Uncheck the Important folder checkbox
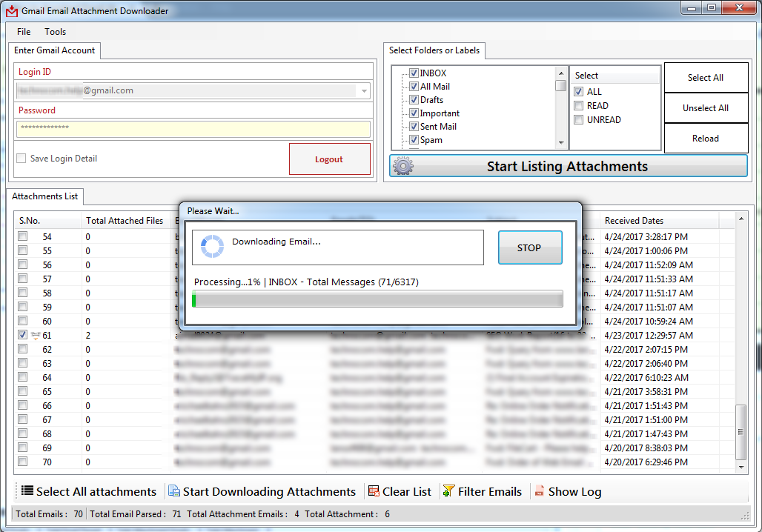762x532 pixels. tap(414, 113)
